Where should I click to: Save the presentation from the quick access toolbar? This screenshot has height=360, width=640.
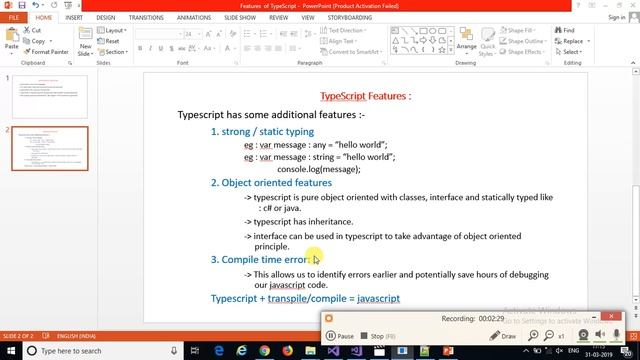coord(22,5)
